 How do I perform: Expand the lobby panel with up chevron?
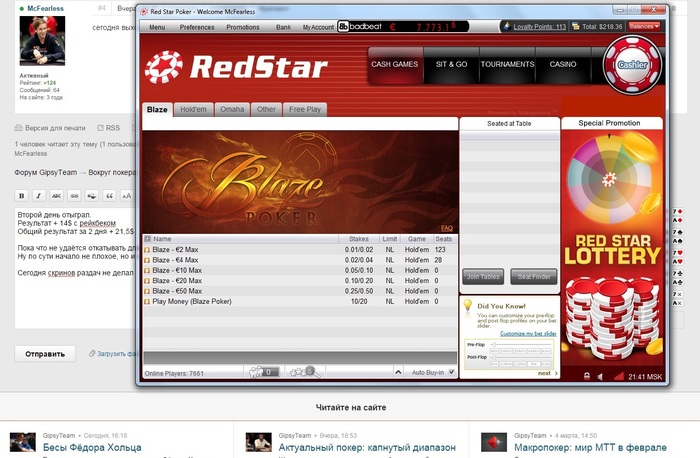pyautogui.click(x=398, y=372)
